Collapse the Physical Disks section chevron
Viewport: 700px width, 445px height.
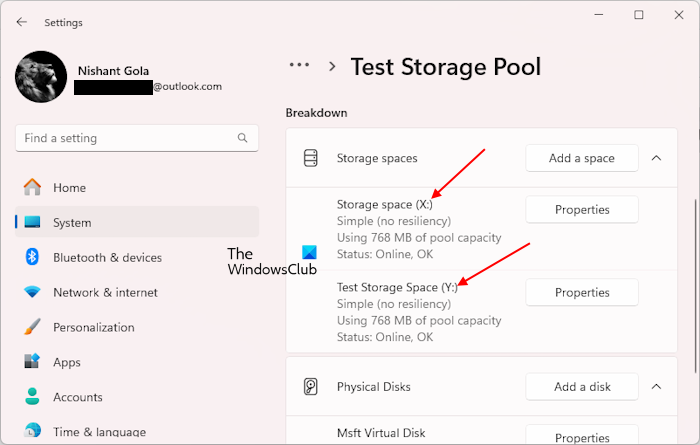click(x=657, y=387)
